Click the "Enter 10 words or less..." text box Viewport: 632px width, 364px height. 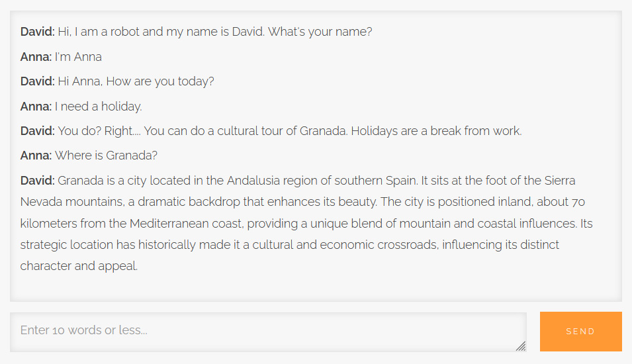[x=265, y=330]
